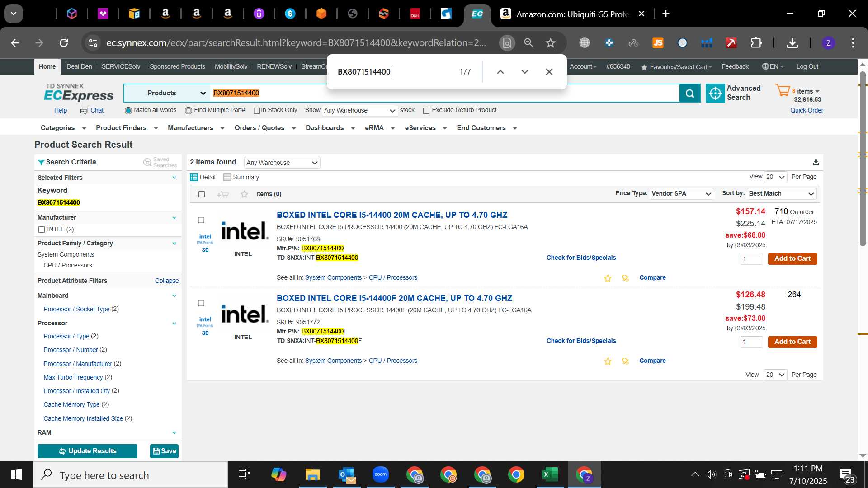This screenshot has width=868, height=488.
Task: Click the blue search magnifier button
Action: click(x=690, y=93)
